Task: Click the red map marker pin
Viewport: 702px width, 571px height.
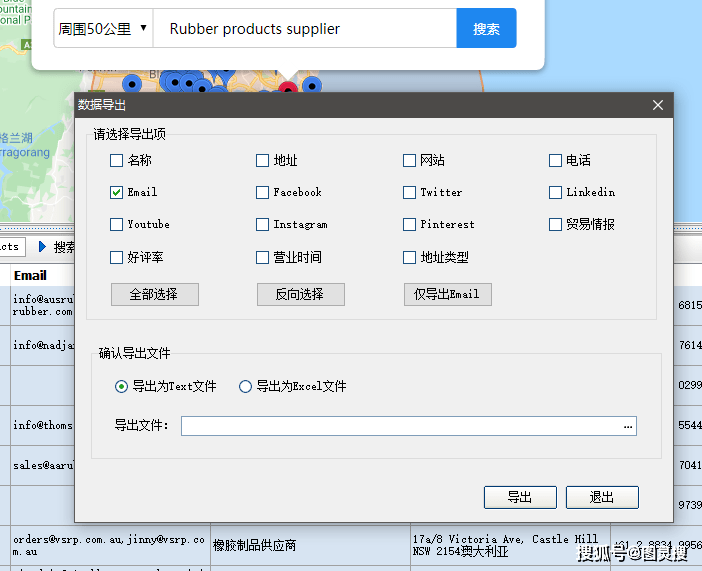Action: coord(288,88)
